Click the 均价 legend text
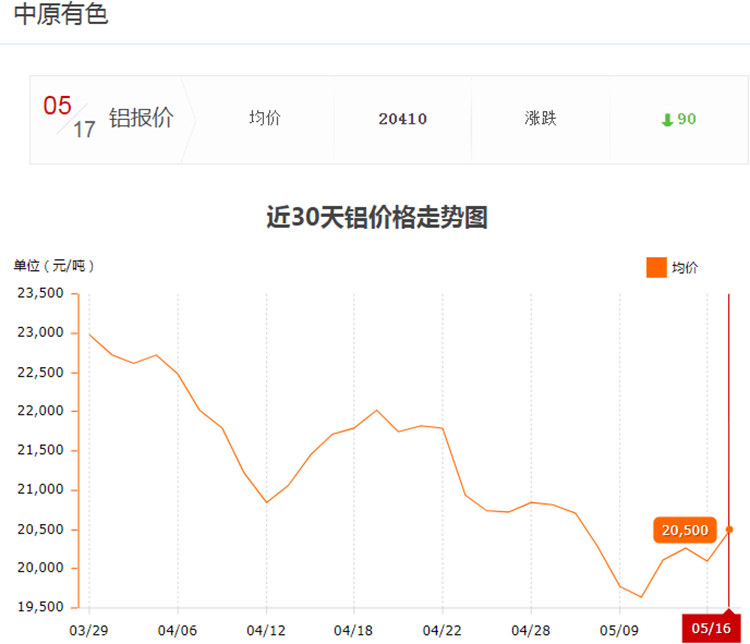The width and height of the screenshot is (750, 644). 685,267
